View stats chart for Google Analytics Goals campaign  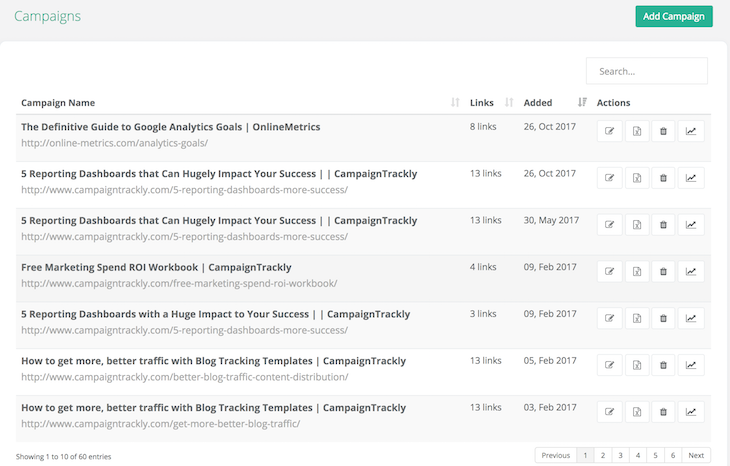pyautogui.click(x=691, y=131)
